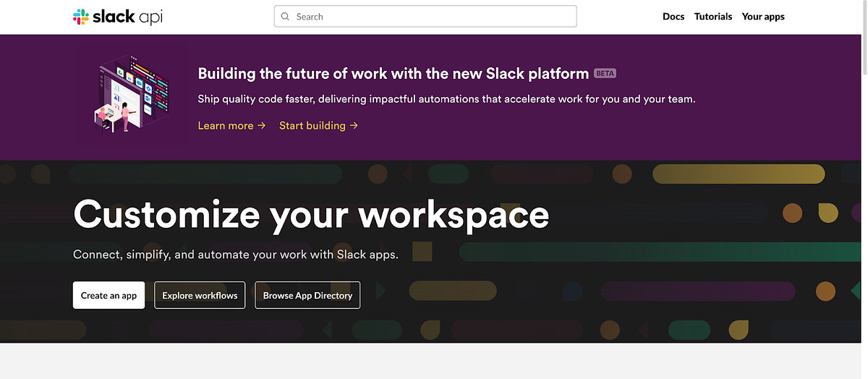Click the 'api' text next to Slack logo
Screen dimensions: 868x379
point(151,17)
